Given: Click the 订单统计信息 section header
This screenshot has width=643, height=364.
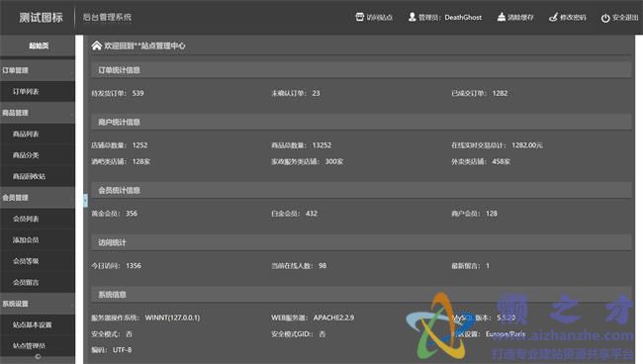Looking at the screenshot, I should click(x=361, y=70).
